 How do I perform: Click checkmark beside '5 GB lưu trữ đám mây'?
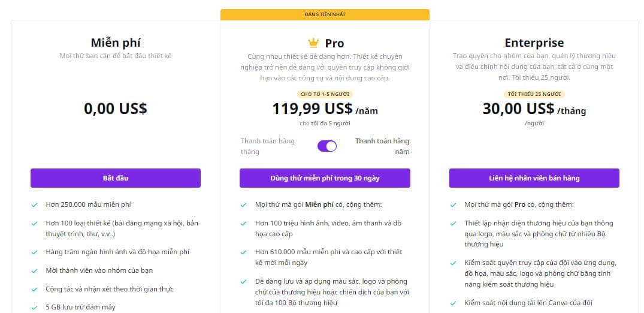pyautogui.click(x=35, y=307)
